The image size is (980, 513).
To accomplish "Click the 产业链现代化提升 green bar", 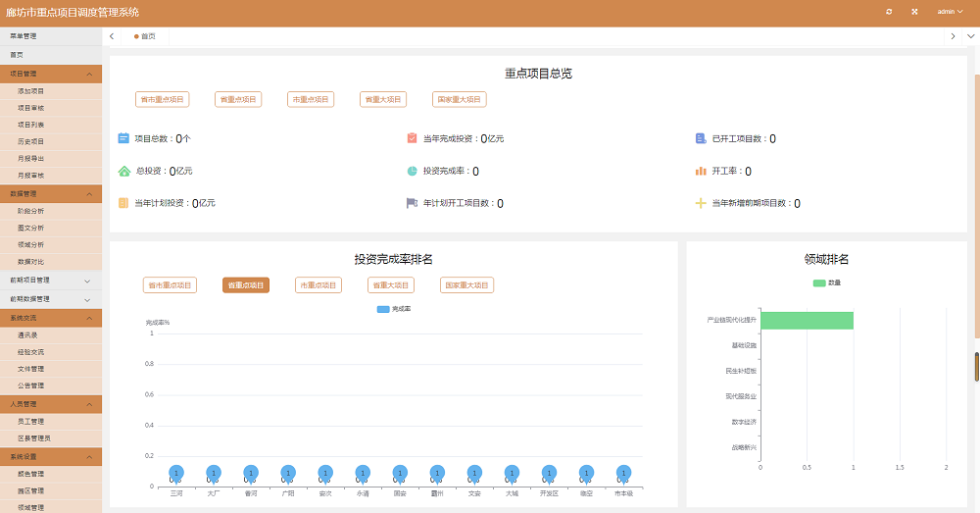I will coord(807,321).
